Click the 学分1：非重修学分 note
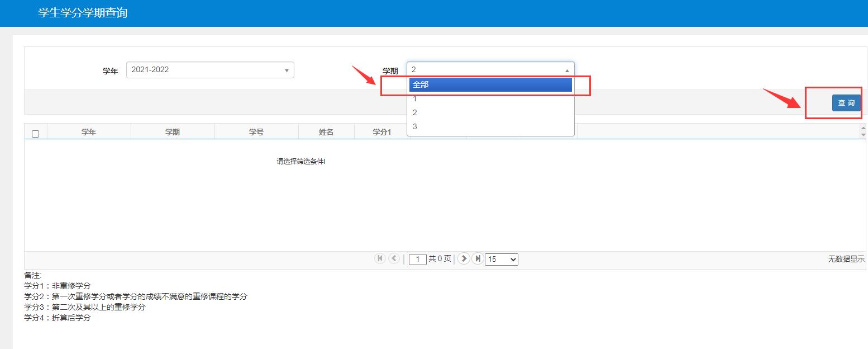868x349 pixels. click(x=58, y=286)
